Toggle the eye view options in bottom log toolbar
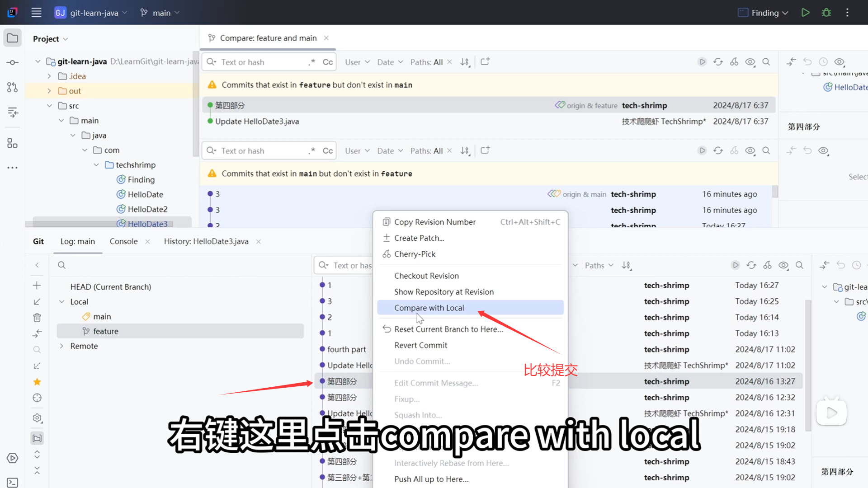Screen dimensions: 868x488 [x=783, y=265]
